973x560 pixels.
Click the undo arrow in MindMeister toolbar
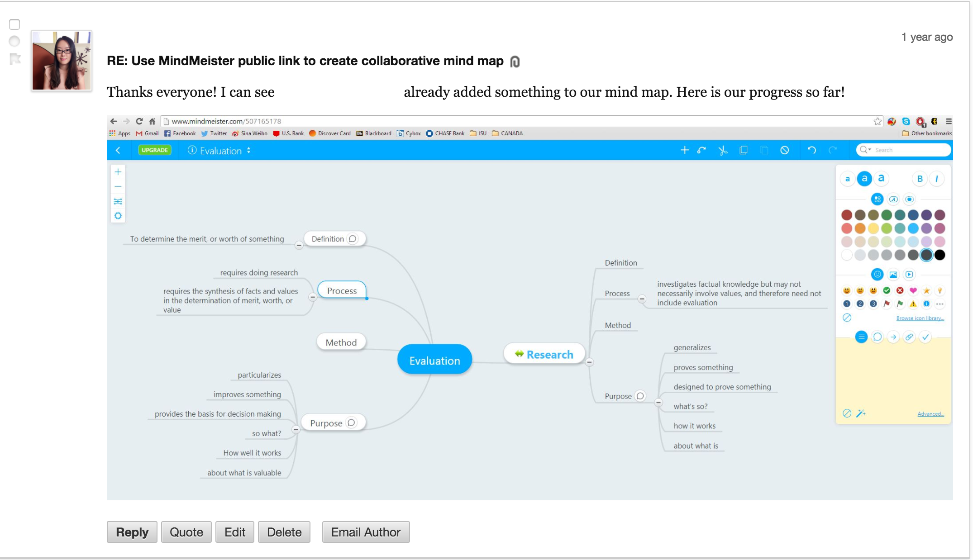pos(811,150)
